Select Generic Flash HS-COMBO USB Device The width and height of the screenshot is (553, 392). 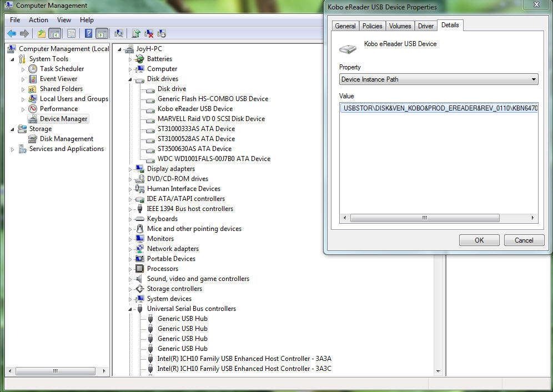point(213,99)
